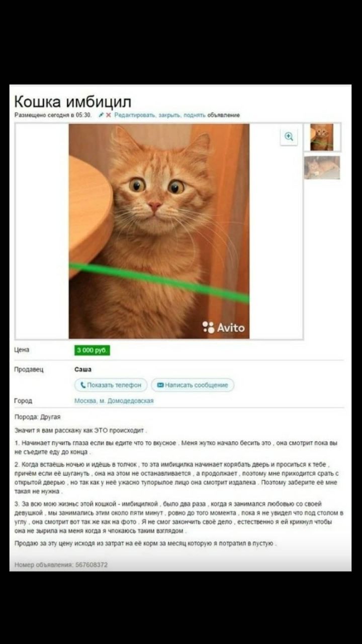Screen dimensions: 362x644
Task: Click the envelope icon in Написать сообщение
Action: point(160,385)
